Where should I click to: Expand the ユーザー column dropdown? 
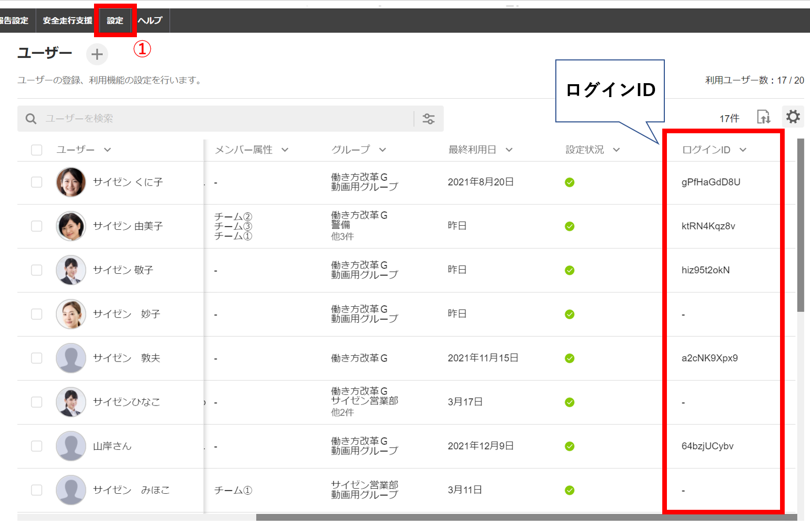tap(107, 150)
